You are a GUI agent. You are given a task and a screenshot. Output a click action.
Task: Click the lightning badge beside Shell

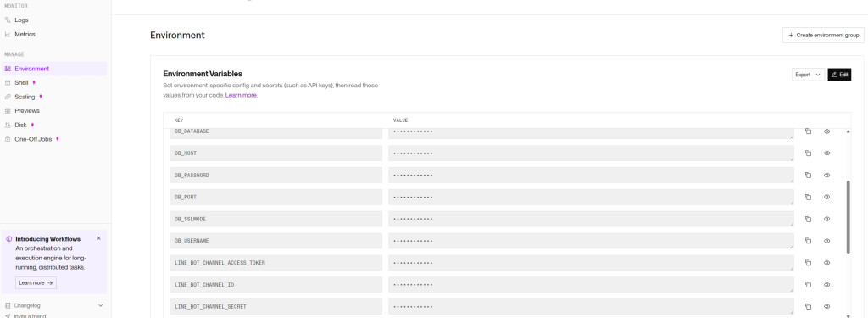[34, 82]
